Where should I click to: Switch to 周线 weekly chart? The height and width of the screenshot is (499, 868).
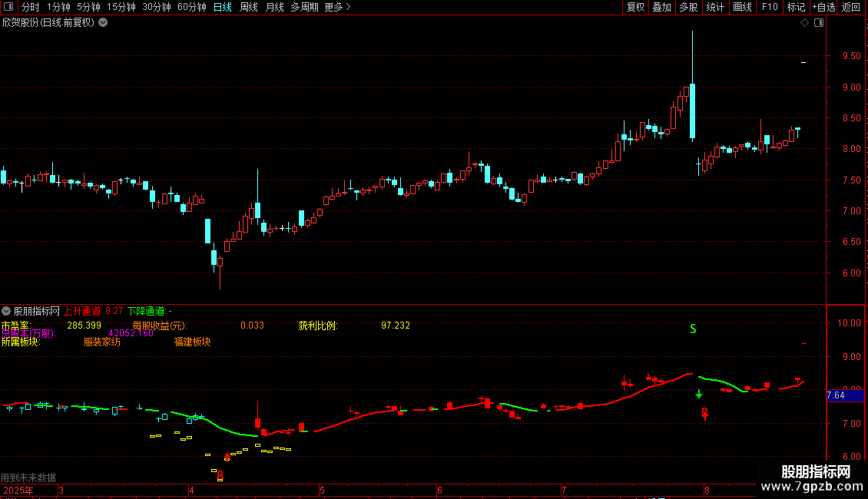click(x=249, y=7)
